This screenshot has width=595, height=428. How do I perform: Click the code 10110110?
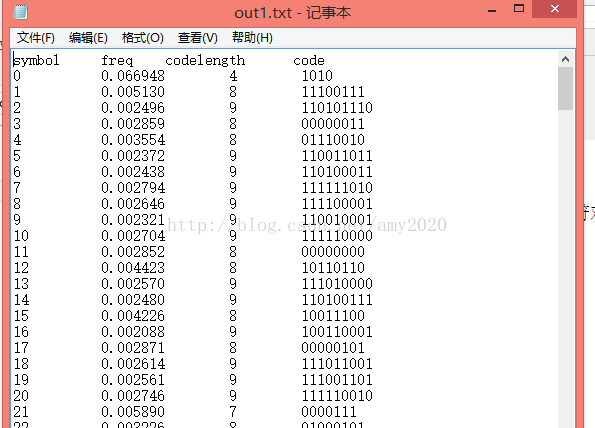[x=333, y=268]
